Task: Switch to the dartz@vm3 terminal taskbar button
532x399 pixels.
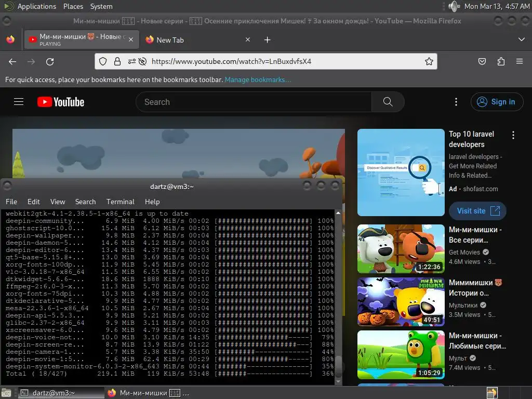Action: point(61,393)
